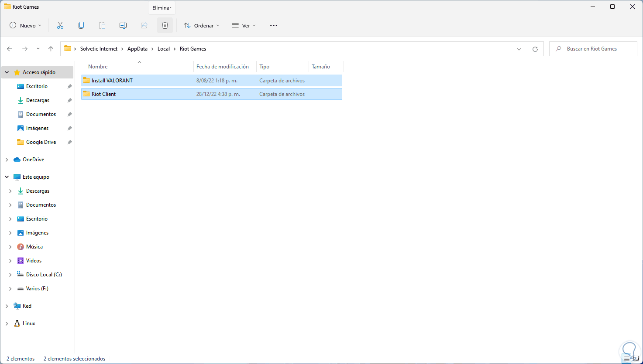Image resolution: width=643 pixels, height=364 pixels.
Task: Click the Buscar en Riot Games search box
Action: (593, 49)
